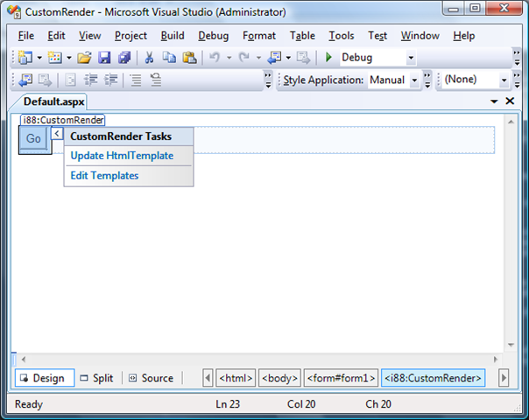Open the Project menu
Screen dimensions: 529x420
coord(130,36)
